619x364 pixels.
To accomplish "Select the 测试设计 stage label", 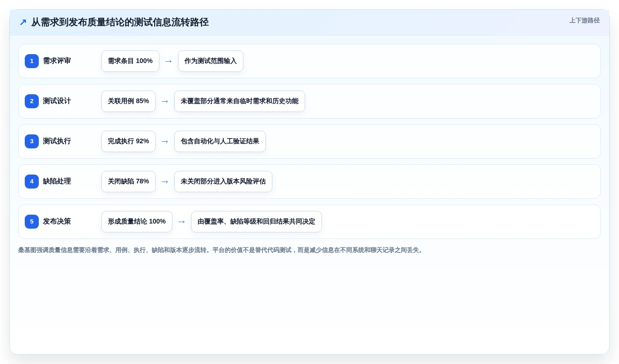I will coord(57,101).
